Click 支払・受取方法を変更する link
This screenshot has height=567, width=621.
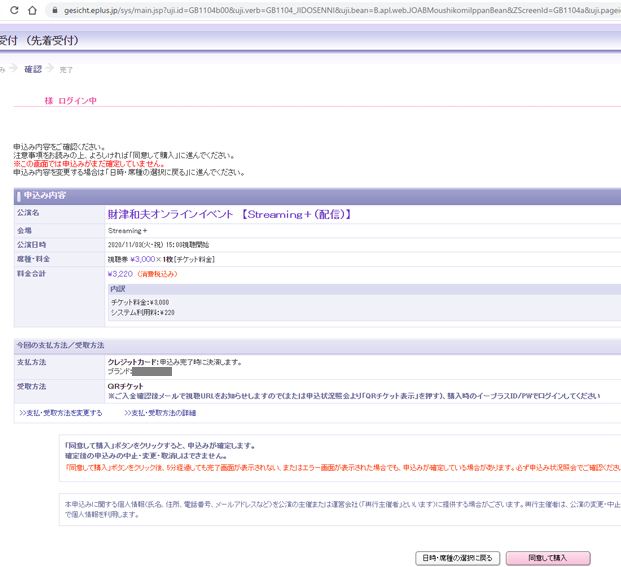click(x=61, y=413)
